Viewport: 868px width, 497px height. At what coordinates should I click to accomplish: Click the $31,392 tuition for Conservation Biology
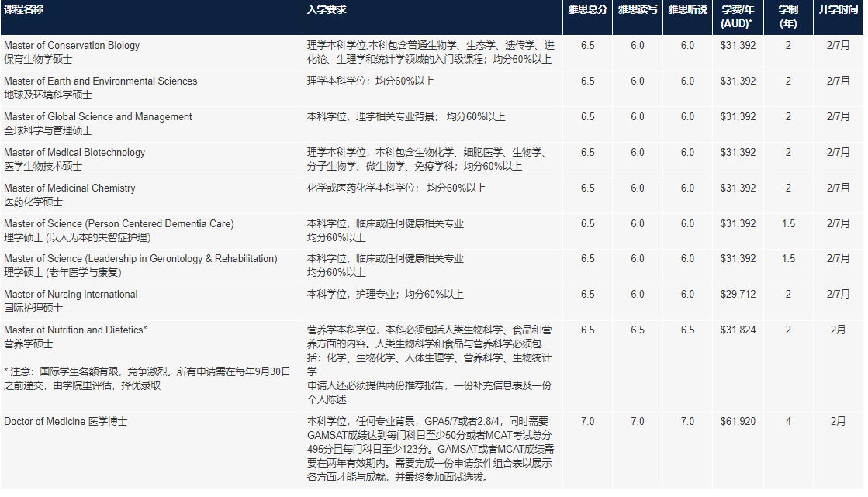click(x=738, y=46)
